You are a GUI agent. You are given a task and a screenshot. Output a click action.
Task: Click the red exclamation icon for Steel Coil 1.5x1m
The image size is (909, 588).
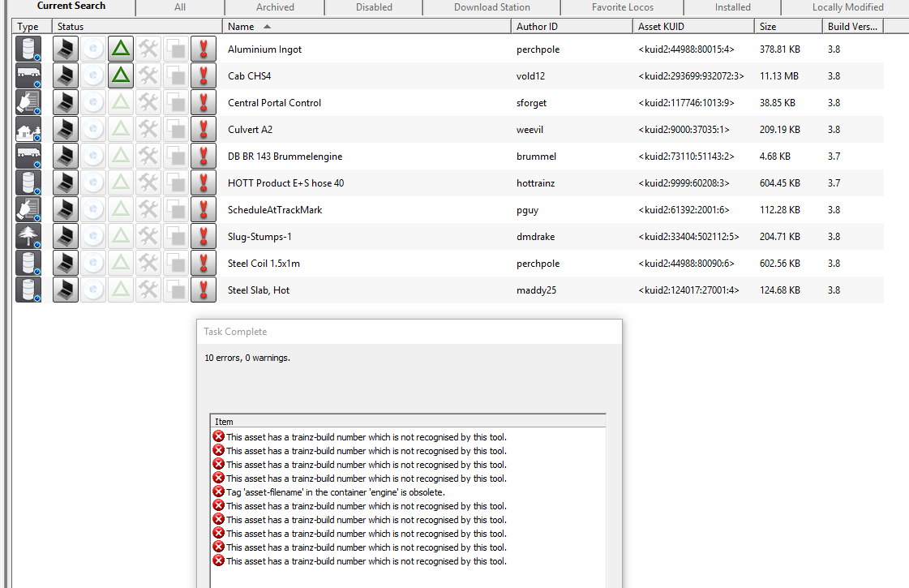[x=204, y=264]
